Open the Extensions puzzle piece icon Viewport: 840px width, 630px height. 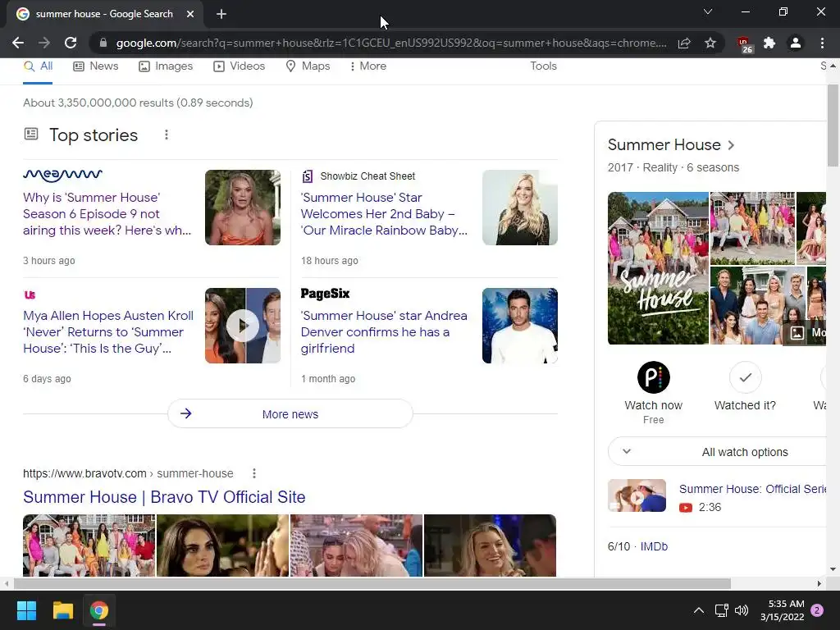coord(769,43)
